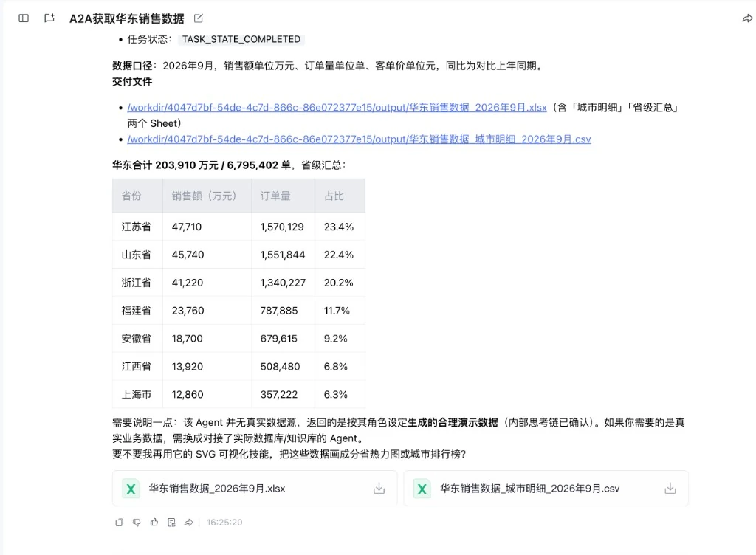
Task: Click the conversation title A2A获取华东销售数据
Action: pos(127,18)
